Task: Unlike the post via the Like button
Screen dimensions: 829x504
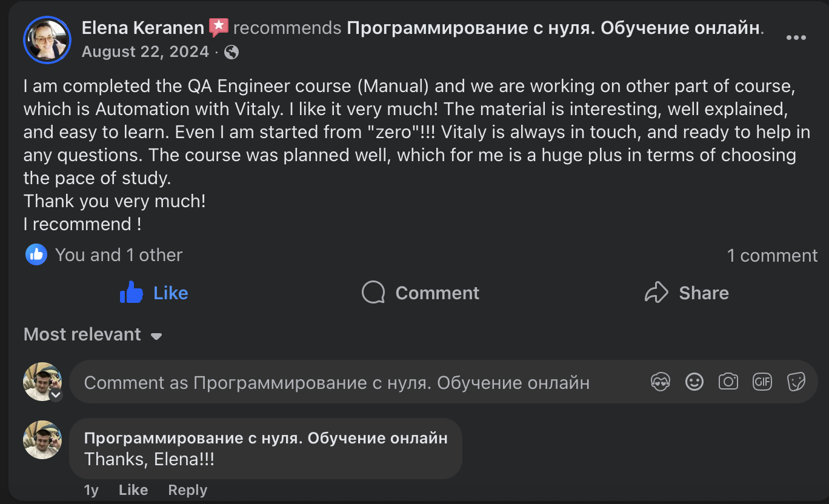Action: coord(153,293)
